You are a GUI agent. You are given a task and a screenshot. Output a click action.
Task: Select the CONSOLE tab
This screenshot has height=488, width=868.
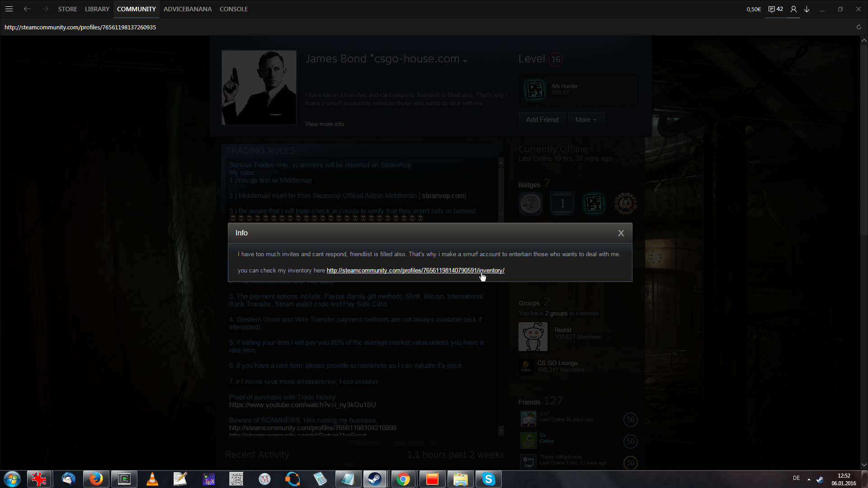(233, 9)
